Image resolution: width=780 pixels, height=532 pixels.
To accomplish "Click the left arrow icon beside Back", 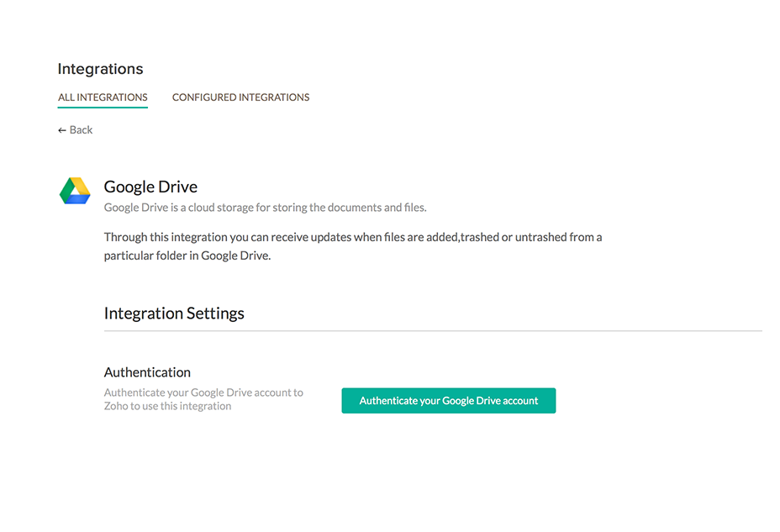I will pyautogui.click(x=62, y=130).
